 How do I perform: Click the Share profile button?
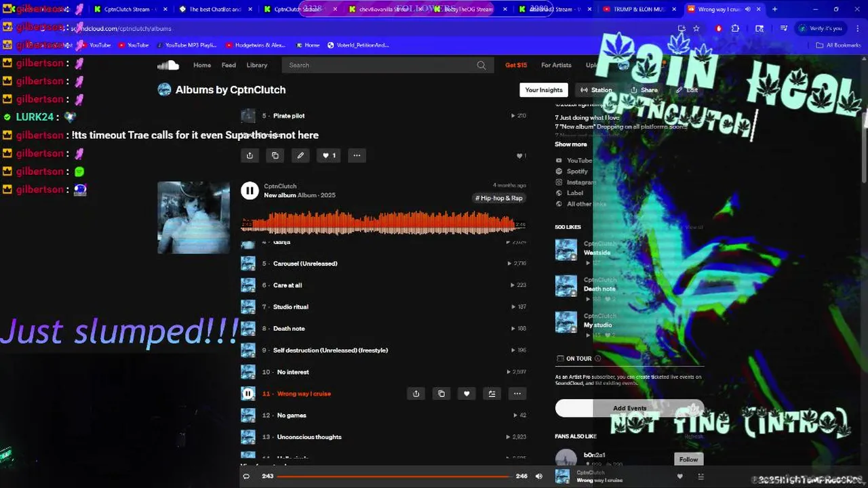(644, 90)
